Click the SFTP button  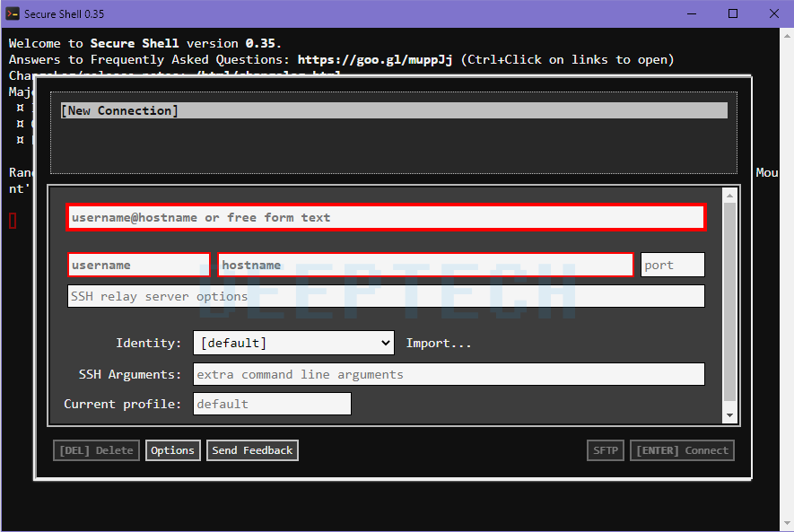(x=605, y=450)
